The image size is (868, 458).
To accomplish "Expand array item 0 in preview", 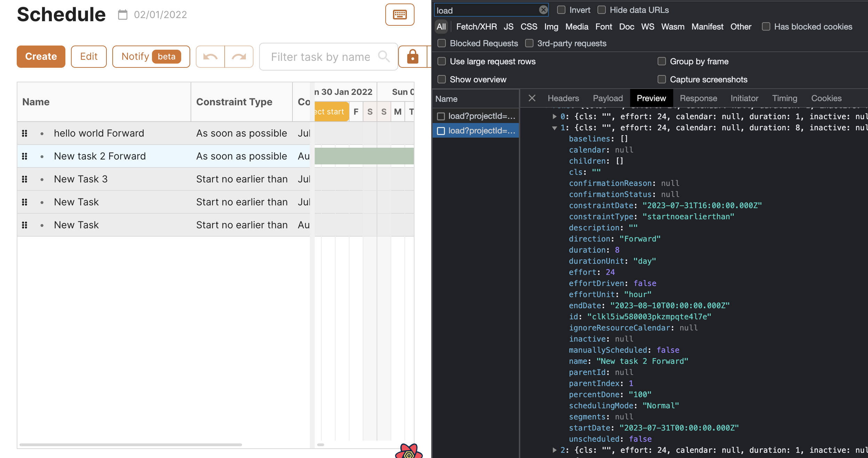I will point(555,116).
